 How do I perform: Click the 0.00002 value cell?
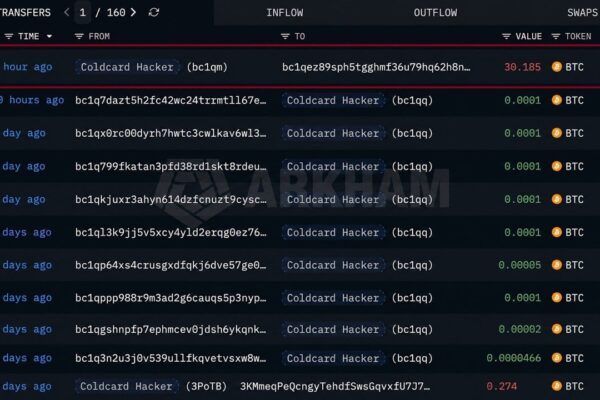pos(520,329)
